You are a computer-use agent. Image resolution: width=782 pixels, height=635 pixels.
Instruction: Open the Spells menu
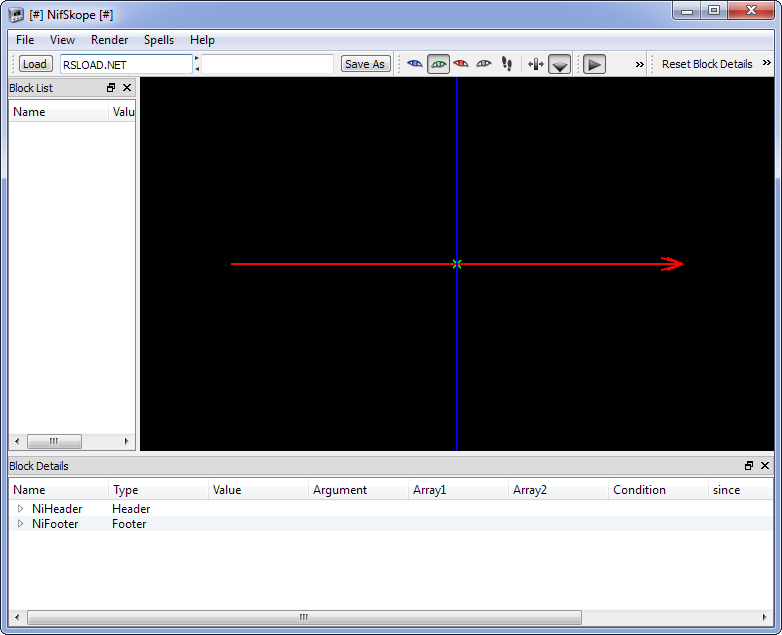[159, 40]
